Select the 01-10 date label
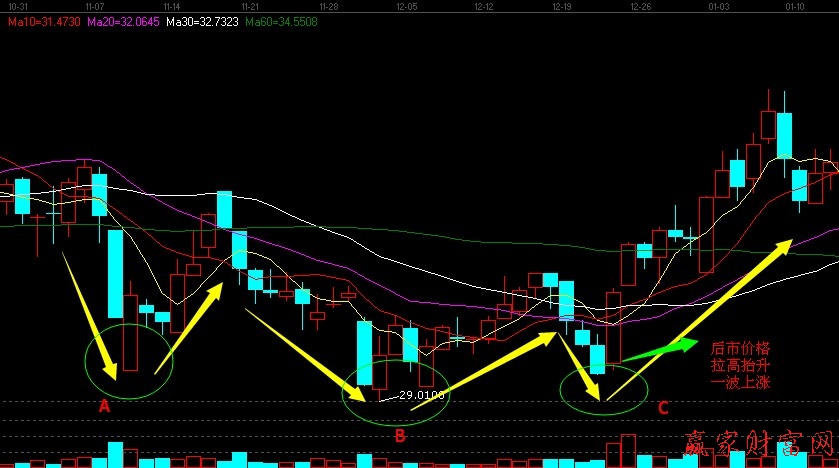This screenshot has width=839, height=468. (796, 7)
